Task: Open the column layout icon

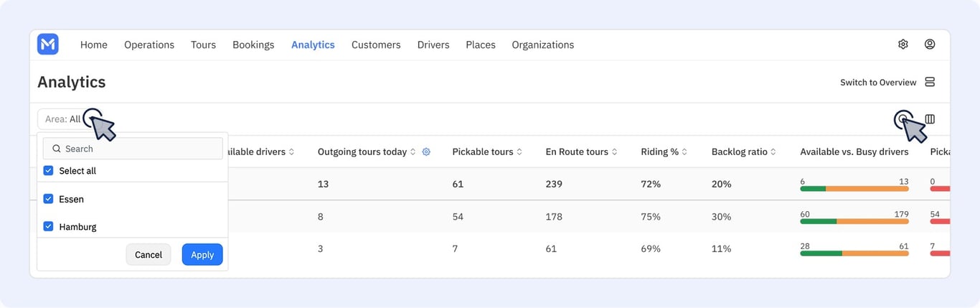Action: pyautogui.click(x=930, y=119)
